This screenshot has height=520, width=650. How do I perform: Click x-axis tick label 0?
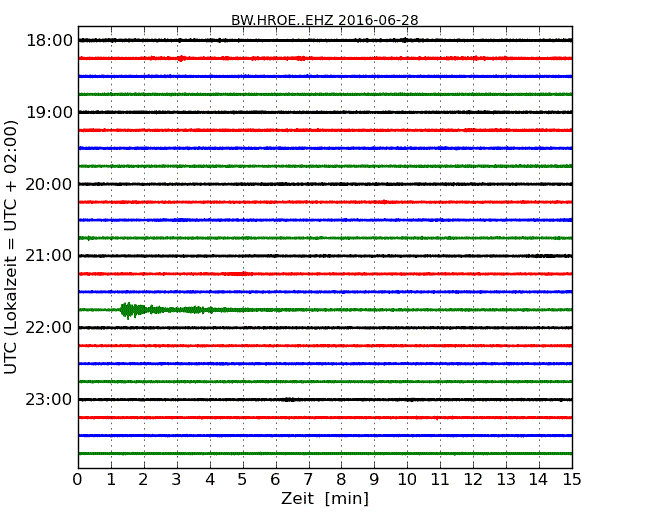78,480
